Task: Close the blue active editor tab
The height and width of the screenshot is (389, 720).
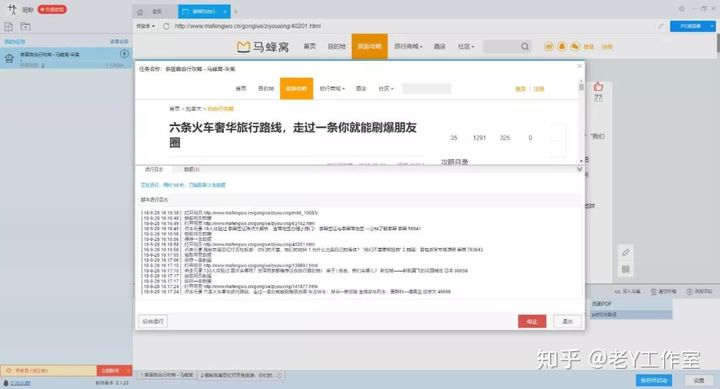Action: 225,11
